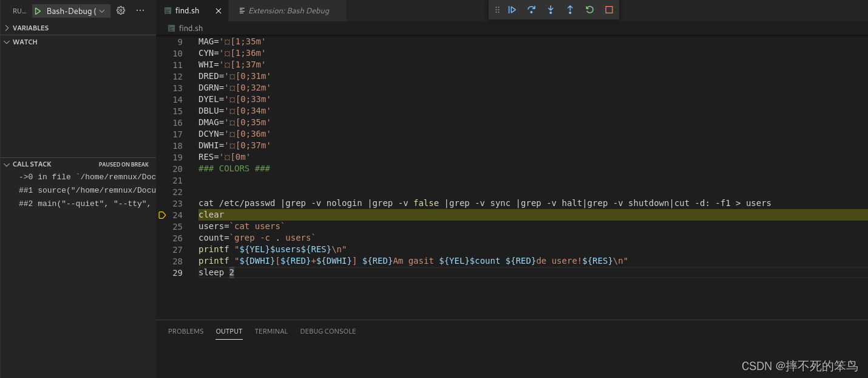Open the TERMINAL panel tab

click(271, 331)
